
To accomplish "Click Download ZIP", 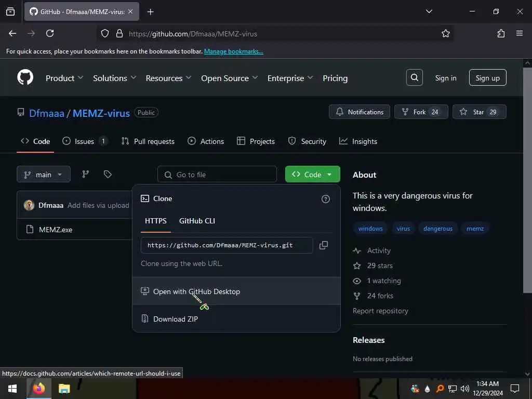I will 236,318.
